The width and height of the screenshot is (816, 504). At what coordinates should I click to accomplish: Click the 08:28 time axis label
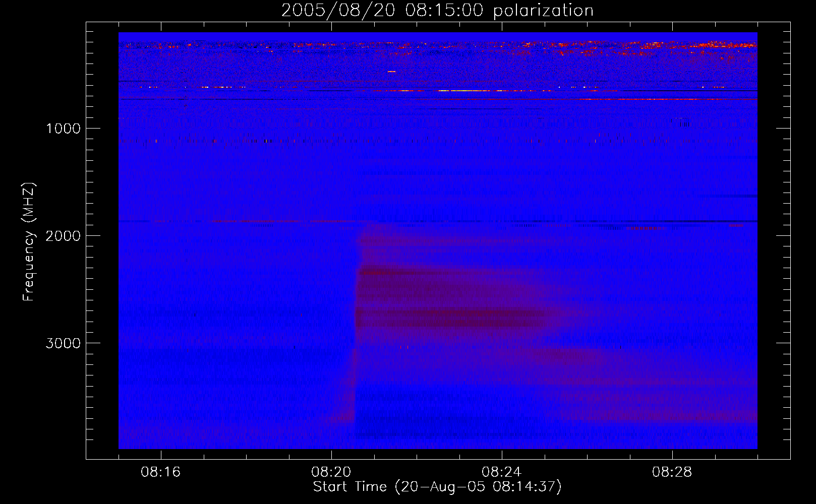[672, 472]
